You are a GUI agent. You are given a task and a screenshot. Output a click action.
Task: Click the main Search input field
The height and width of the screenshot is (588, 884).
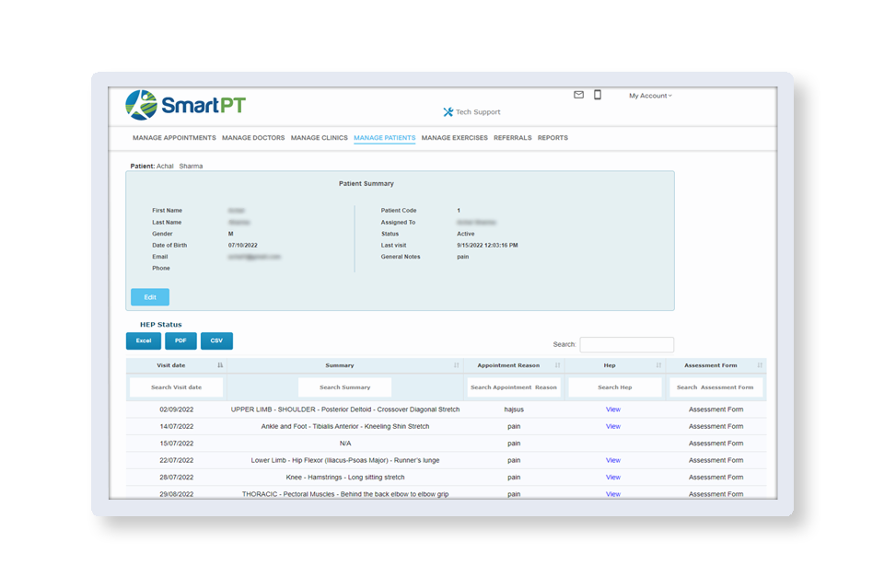pos(626,344)
